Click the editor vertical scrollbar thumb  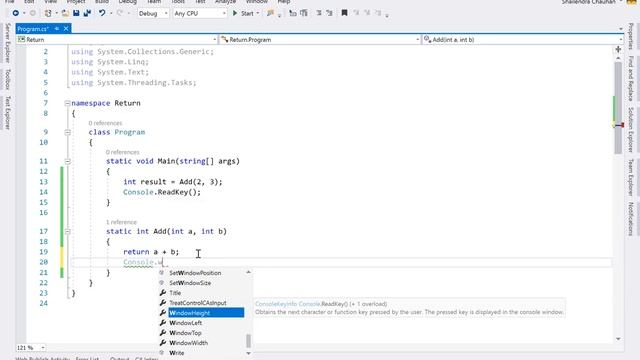[618, 108]
